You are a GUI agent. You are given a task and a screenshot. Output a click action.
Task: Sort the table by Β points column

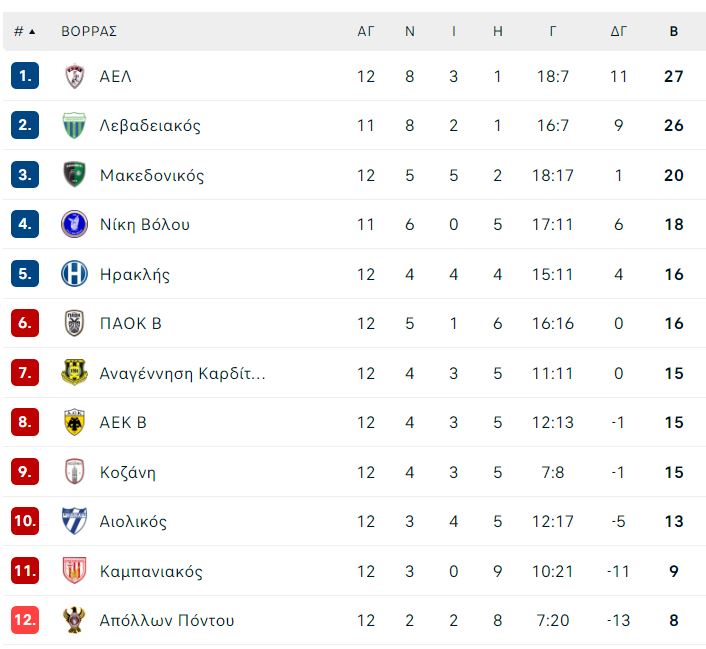[x=674, y=32]
